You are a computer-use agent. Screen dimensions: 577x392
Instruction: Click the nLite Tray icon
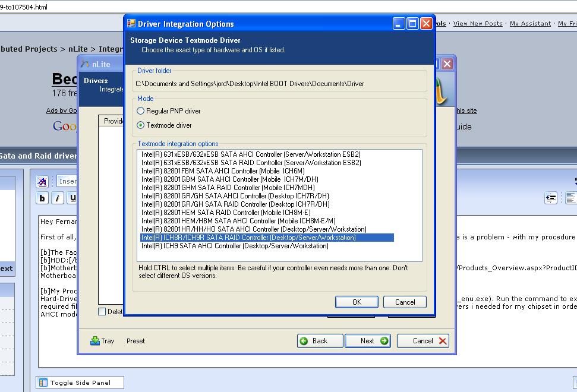(x=96, y=341)
